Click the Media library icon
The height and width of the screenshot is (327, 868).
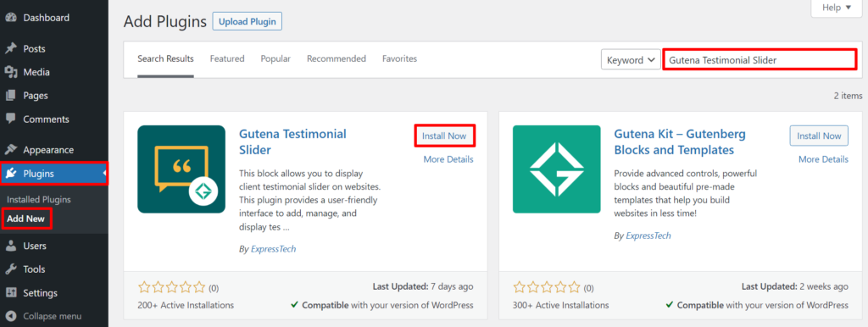pyautogui.click(x=10, y=72)
